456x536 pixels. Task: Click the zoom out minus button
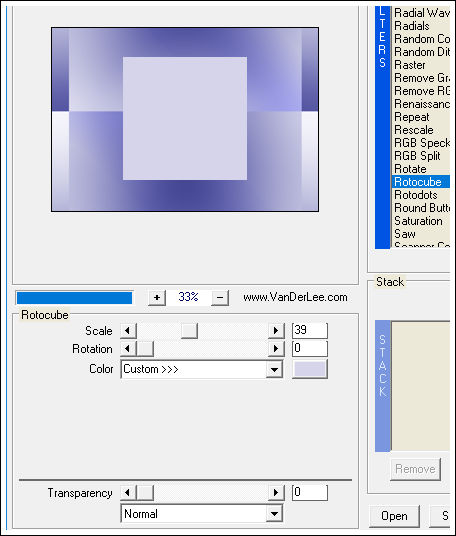220,297
